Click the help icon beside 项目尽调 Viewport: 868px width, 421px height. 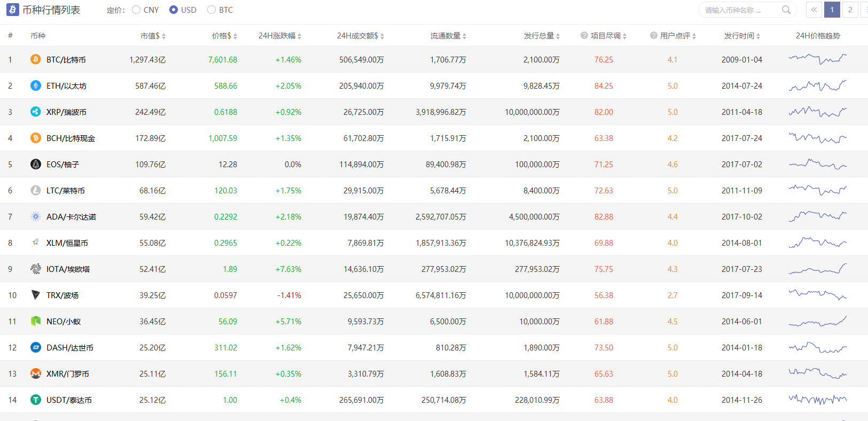(x=584, y=35)
